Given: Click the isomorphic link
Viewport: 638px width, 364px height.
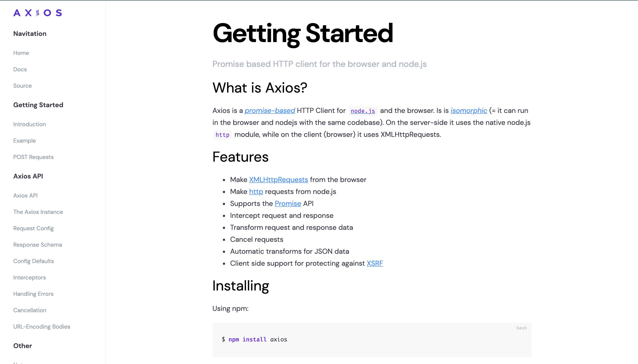Looking at the screenshot, I should (469, 110).
